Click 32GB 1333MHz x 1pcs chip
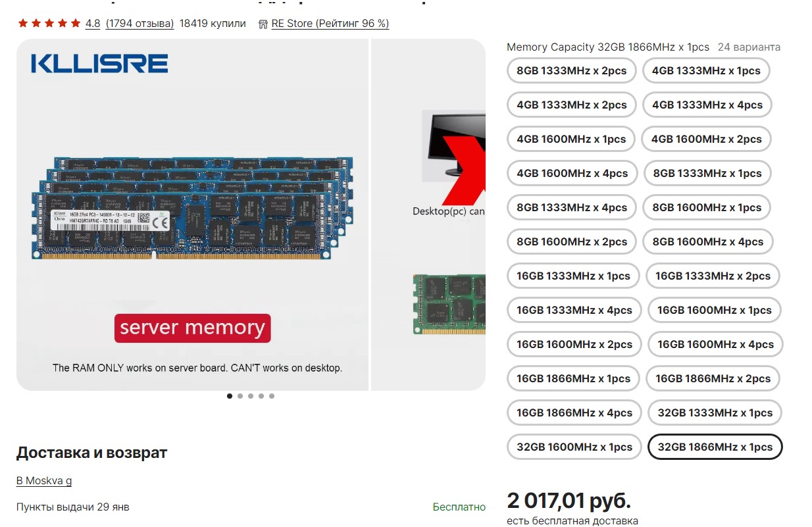The height and width of the screenshot is (527, 812). (715, 413)
